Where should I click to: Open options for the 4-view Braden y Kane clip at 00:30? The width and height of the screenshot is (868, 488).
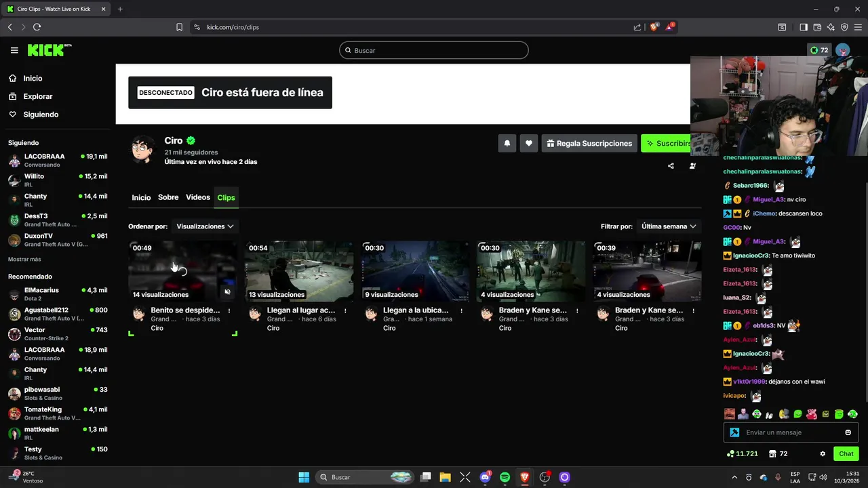pyautogui.click(x=577, y=310)
